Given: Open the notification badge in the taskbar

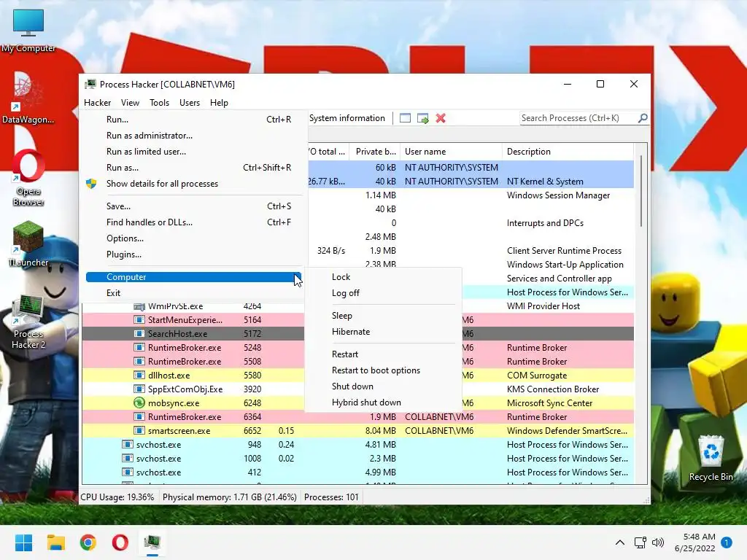Looking at the screenshot, I should (727, 542).
